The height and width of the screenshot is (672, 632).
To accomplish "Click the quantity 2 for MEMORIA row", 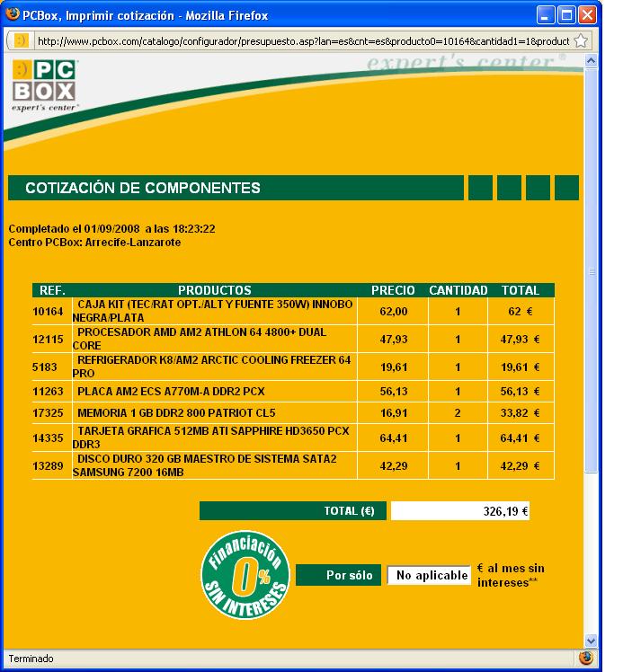I will pos(458,413).
